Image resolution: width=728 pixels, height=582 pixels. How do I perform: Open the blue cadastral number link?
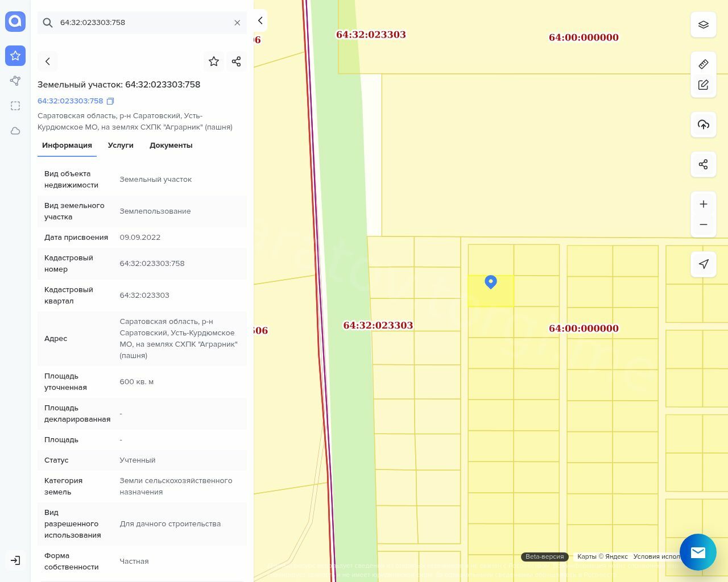pos(70,101)
